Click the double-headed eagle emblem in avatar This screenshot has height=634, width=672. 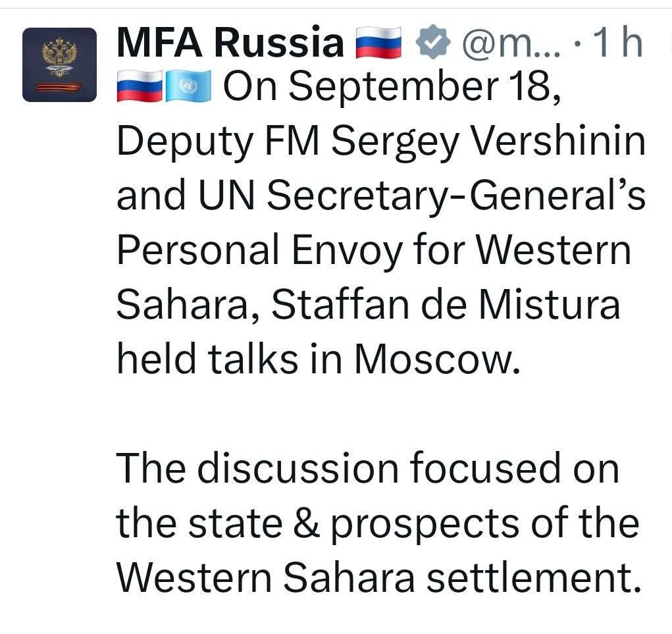(x=59, y=55)
